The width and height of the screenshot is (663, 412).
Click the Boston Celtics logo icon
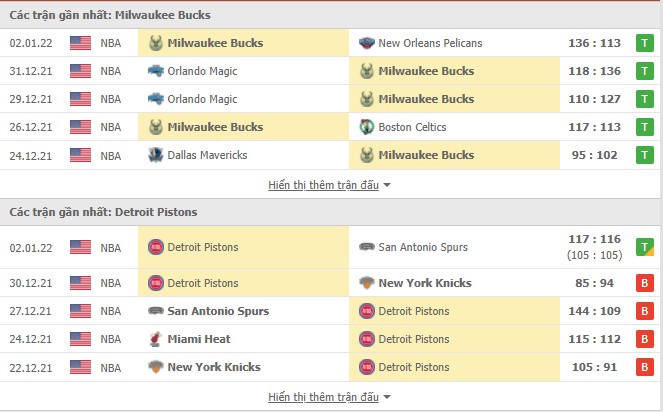(x=367, y=127)
